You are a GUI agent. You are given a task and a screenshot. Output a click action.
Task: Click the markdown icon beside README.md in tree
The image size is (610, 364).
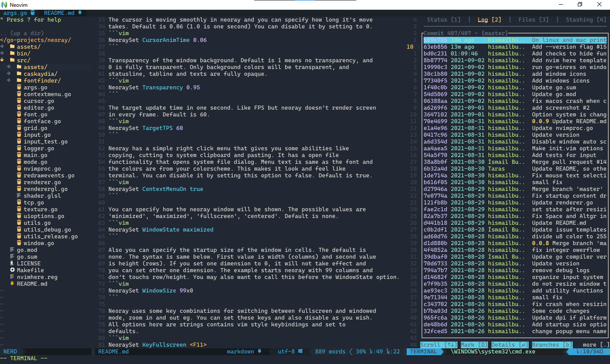coord(12,284)
